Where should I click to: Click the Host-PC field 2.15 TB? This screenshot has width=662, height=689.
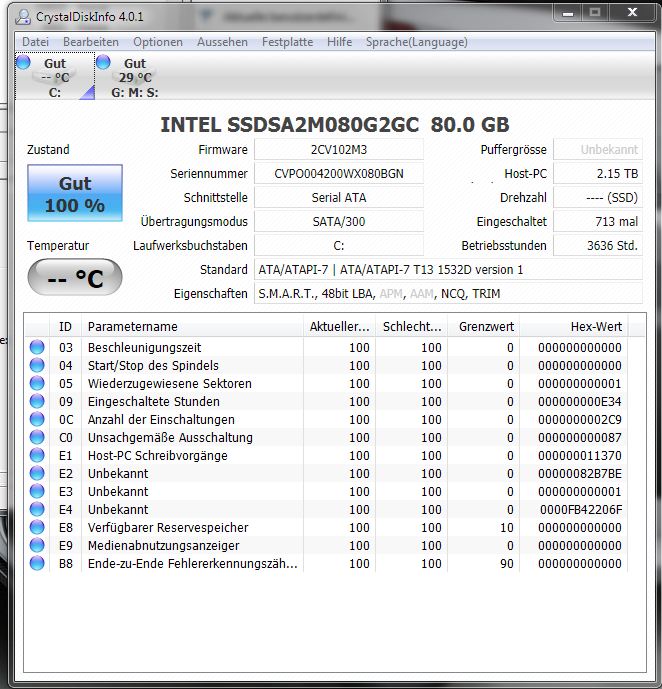click(598, 174)
